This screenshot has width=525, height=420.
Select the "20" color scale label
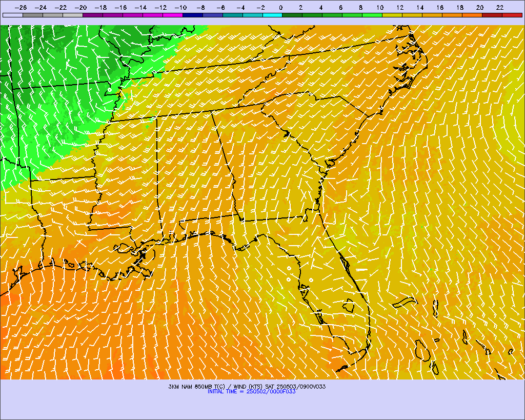coord(480,7)
